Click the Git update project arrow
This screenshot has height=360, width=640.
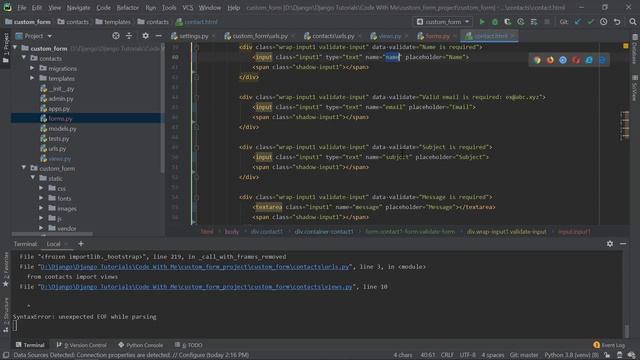(x=578, y=22)
